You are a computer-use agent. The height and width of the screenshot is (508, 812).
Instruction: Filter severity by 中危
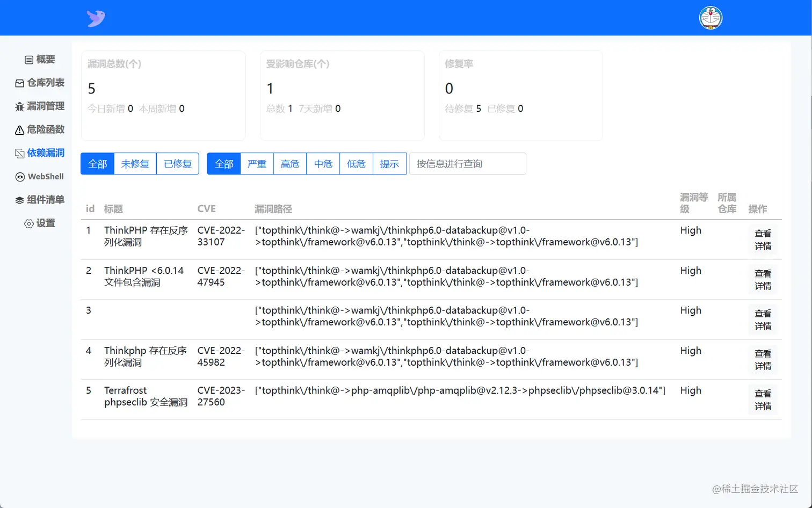click(323, 164)
